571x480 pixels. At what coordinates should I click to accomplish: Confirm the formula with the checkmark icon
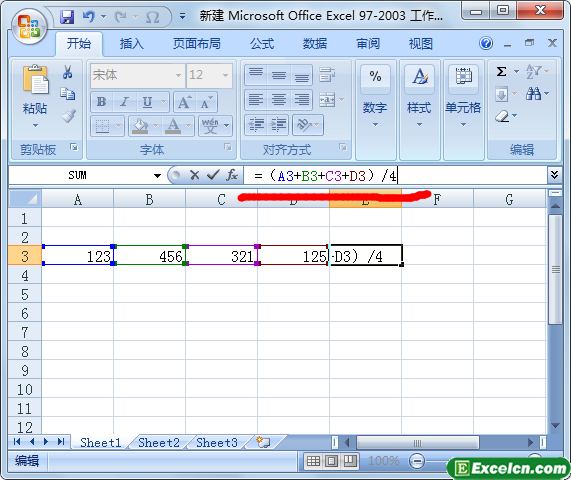[213, 175]
